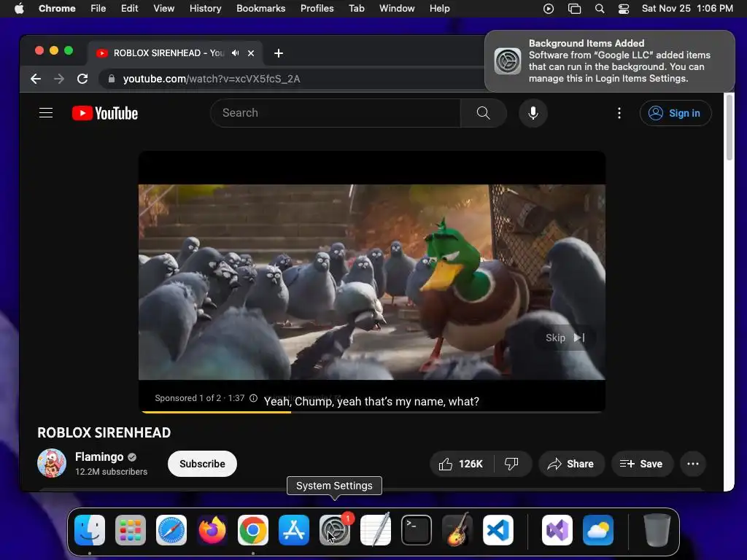The width and height of the screenshot is (747, 560).
Task: Click the Sign in button
Action: pyautogui.click(x=676, y=113)
